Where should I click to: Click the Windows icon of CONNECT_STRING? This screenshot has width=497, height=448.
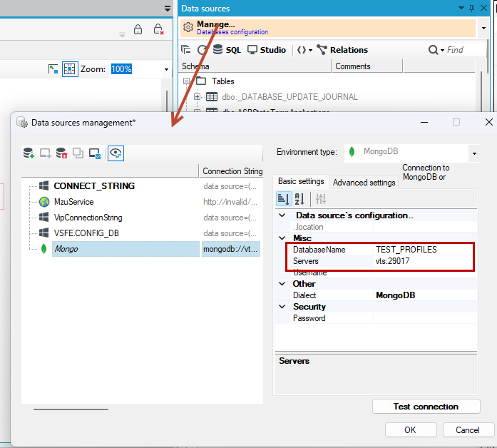click(x=43, y=185)
